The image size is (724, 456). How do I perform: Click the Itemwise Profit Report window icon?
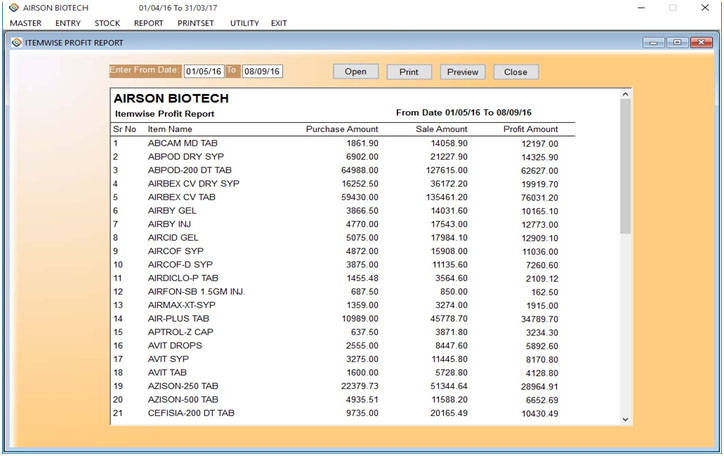coord(16,42)
